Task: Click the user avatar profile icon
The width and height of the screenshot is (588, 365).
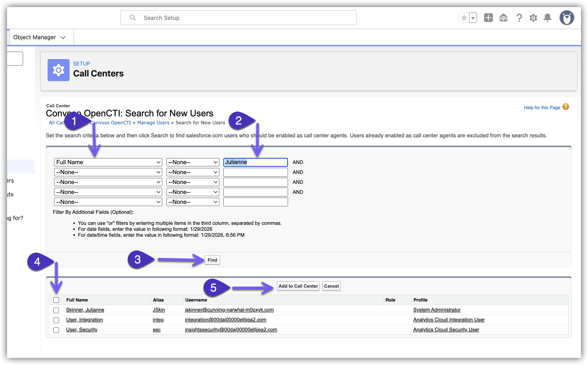Action: (x=567, y=18)
